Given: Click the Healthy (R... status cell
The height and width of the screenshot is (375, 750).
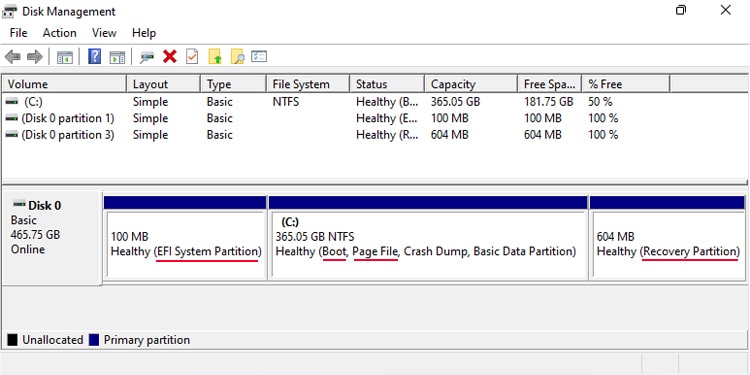Looking at the screenshot, I should [387, 135].
